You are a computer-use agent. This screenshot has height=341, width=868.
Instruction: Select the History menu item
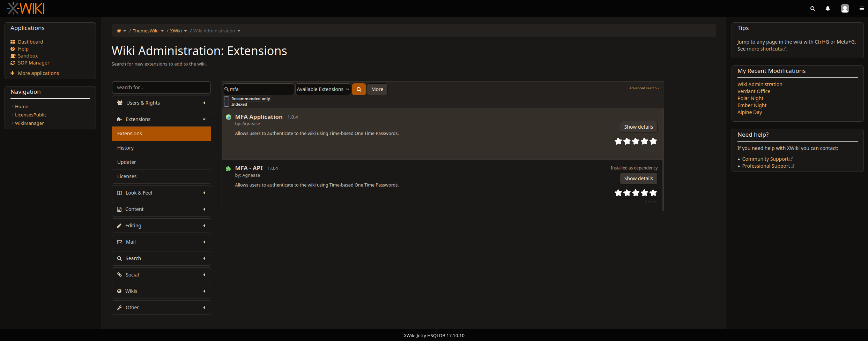tap(161, 148)
